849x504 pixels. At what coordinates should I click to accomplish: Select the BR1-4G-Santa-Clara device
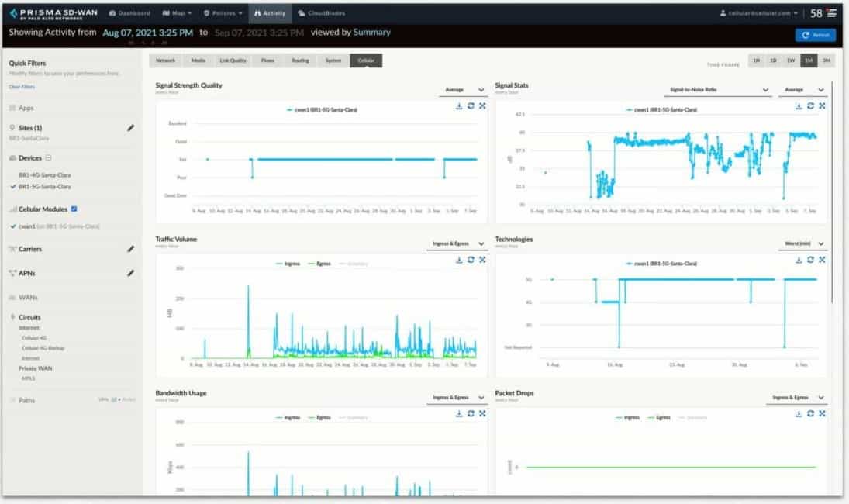point(44,175)
